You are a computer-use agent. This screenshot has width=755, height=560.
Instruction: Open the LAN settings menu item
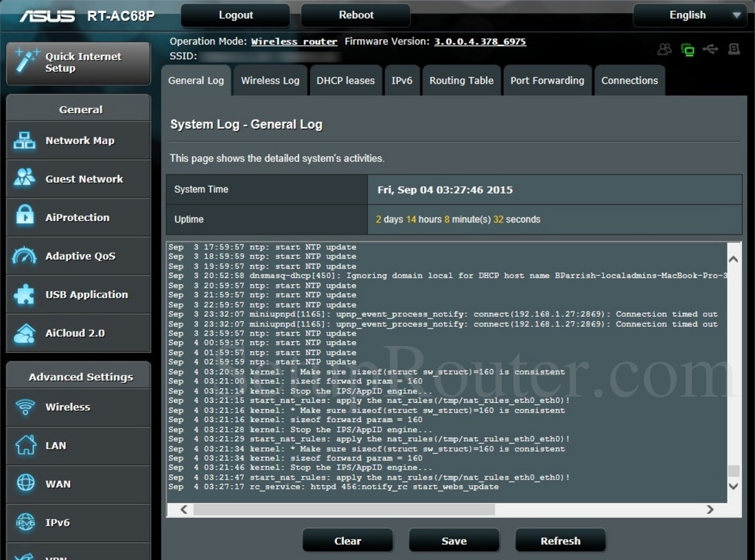(x=78, y=445)
